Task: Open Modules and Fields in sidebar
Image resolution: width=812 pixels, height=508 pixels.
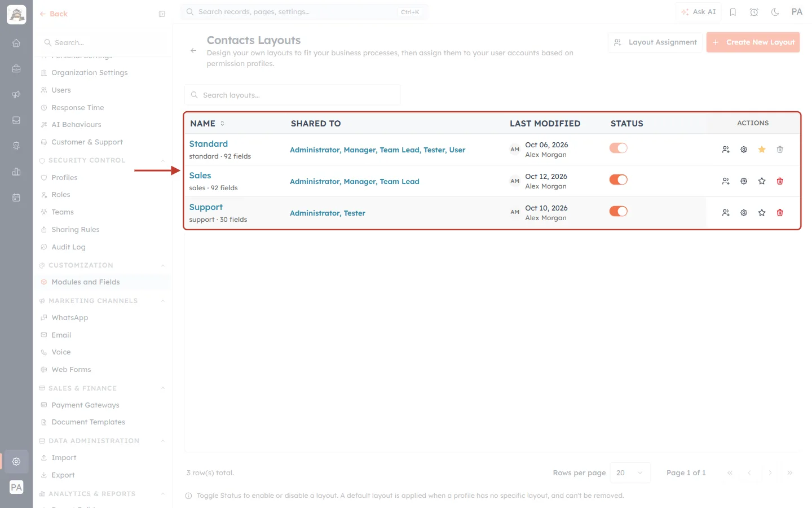Action: [103, 282]
